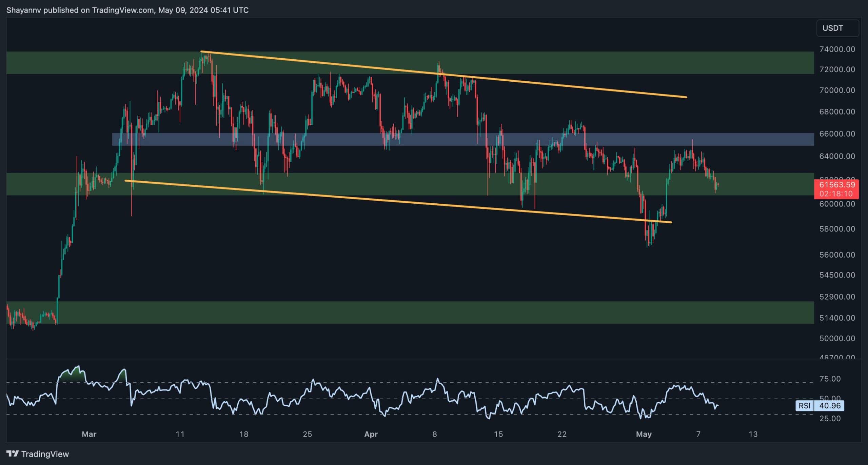Click the Mar label on time axis
This screenshot has width=868, height=465.
89,434
